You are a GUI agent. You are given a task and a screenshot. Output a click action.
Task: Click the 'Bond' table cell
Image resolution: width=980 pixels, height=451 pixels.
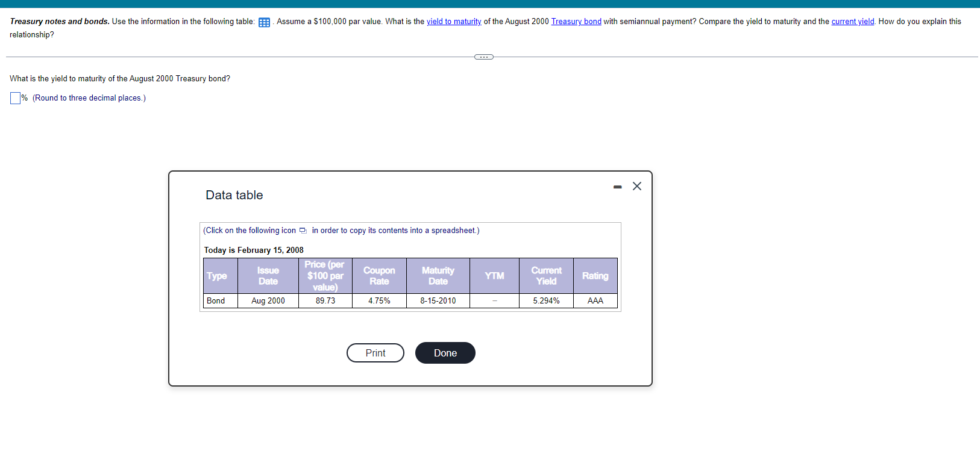221,301
